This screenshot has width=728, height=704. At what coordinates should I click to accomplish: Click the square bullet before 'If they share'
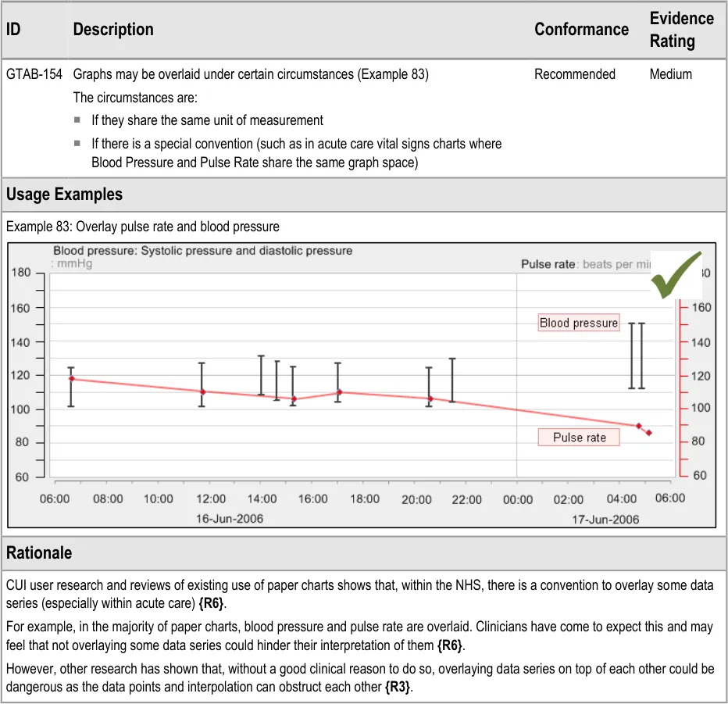pos(77,120)
